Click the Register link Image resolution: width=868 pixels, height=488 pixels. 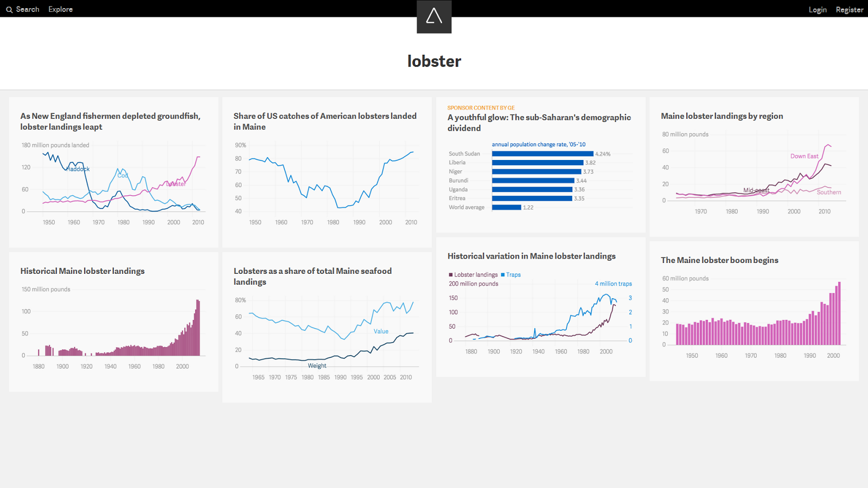click(x=850, y=9)
